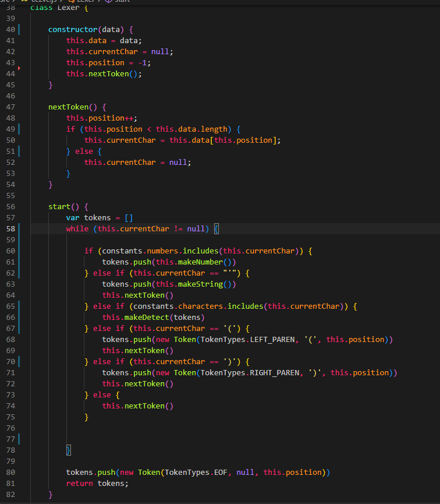Viewport: 440px width, 504px height.
Task: Place cursor on 'this.nextToken()' on line 44
Action: pos(102,74)
